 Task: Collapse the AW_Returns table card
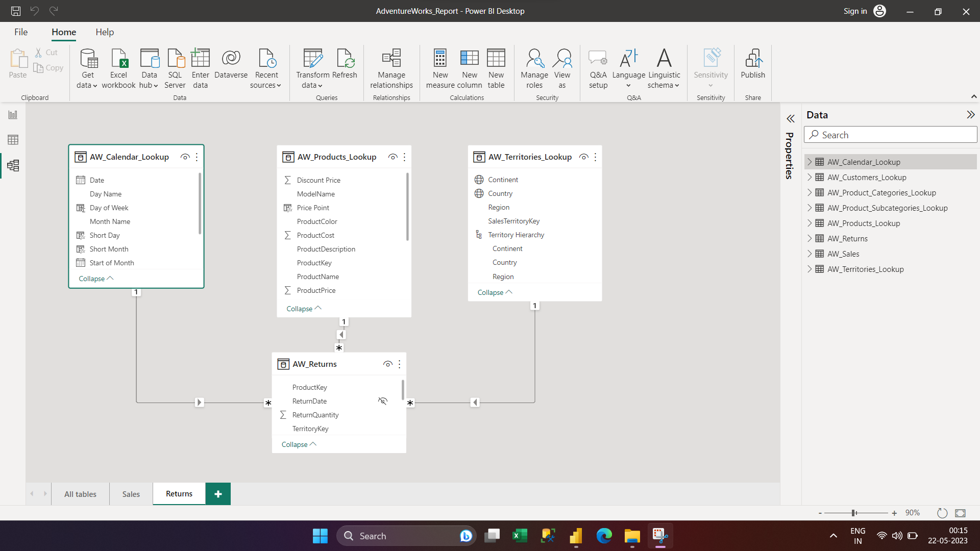(x=299, y=444)
